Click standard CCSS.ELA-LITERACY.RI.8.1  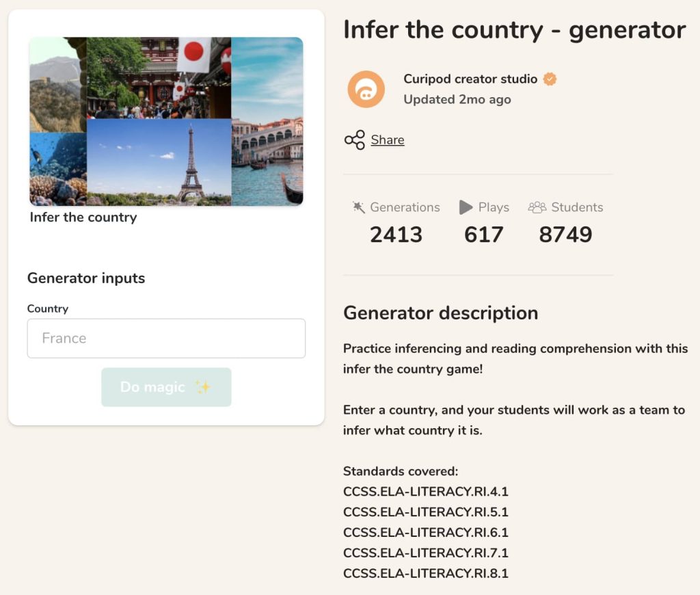[425, 573]
